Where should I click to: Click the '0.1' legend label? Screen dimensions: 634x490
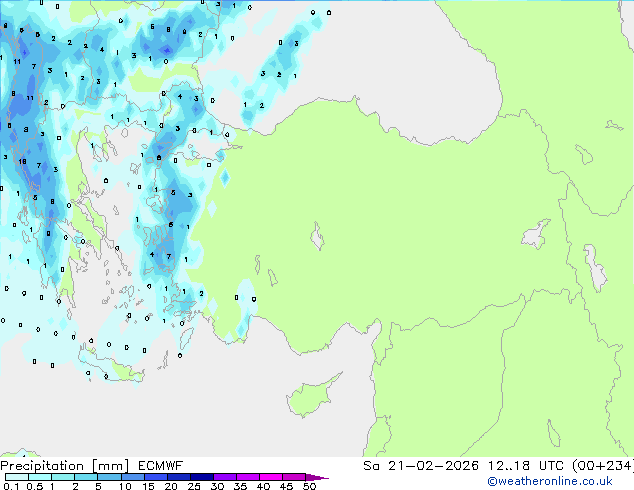11,486
